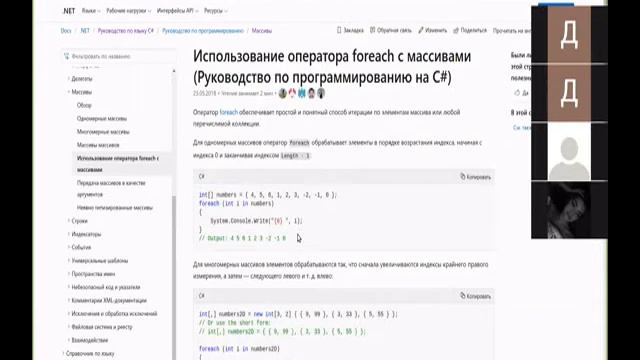Expand the Рабочие нагрузки menu

pyautogui.click(x=128, y=11)
